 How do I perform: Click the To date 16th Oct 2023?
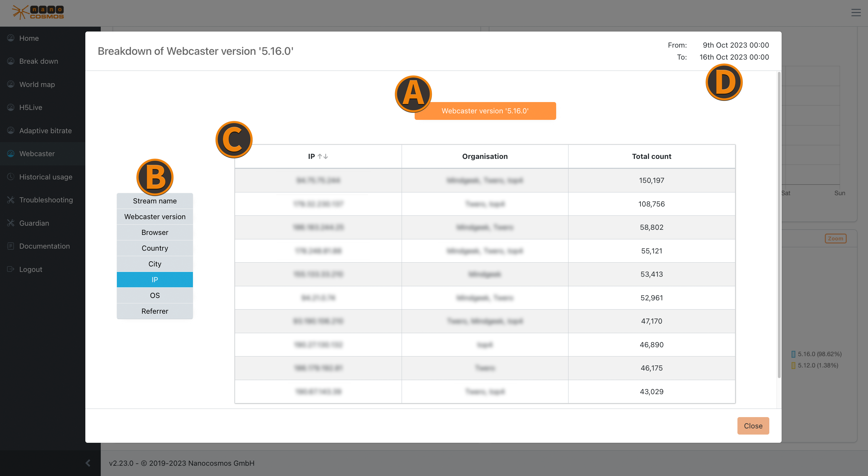tap(734, 57)
